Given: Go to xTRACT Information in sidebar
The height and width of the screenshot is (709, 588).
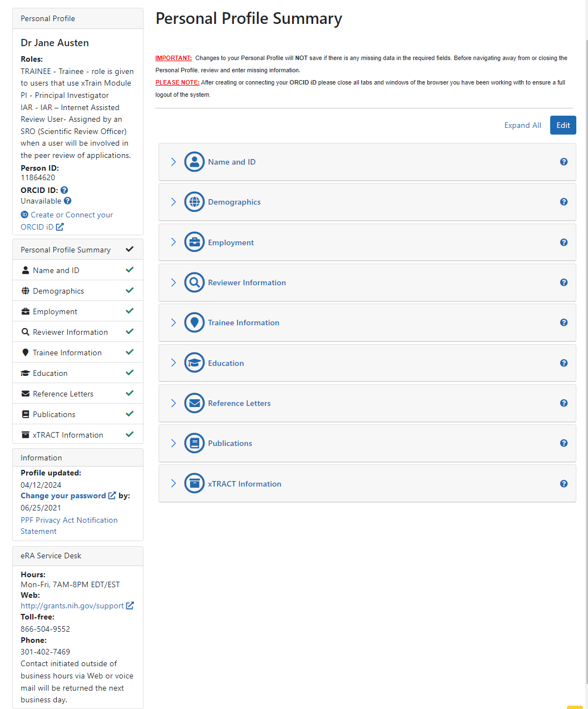Looking at the screenshot, I should (68, 435).
